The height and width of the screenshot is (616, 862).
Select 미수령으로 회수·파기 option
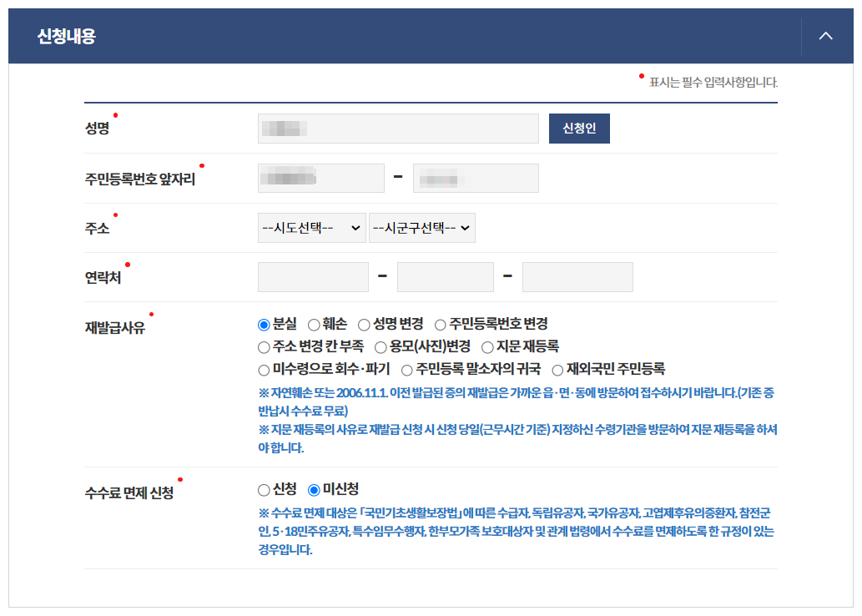tap(264, 370)
